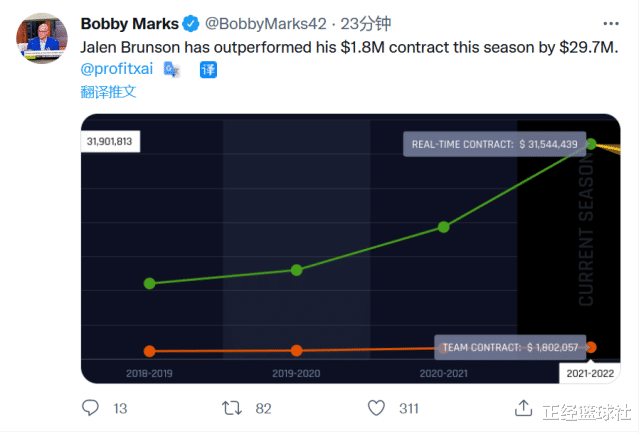Click the blue 译 translate icon

click(208, 69)
